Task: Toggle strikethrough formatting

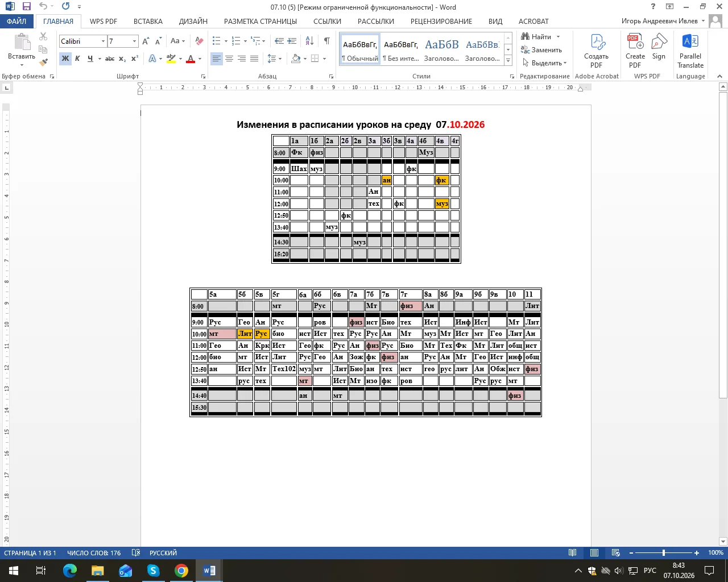Action: coord(110,59)
